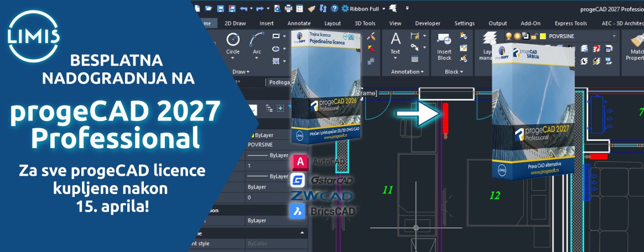Click the progeCAD 2027 Professional product box
Screen dimensions: 644x252
tap(534, 111)
